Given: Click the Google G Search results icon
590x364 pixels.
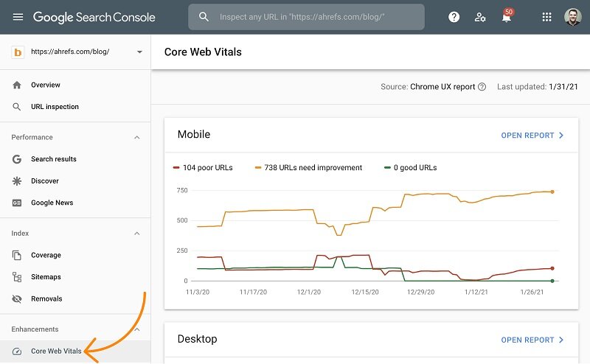Looking at the screenshot, I should click(x=17, y=159).
